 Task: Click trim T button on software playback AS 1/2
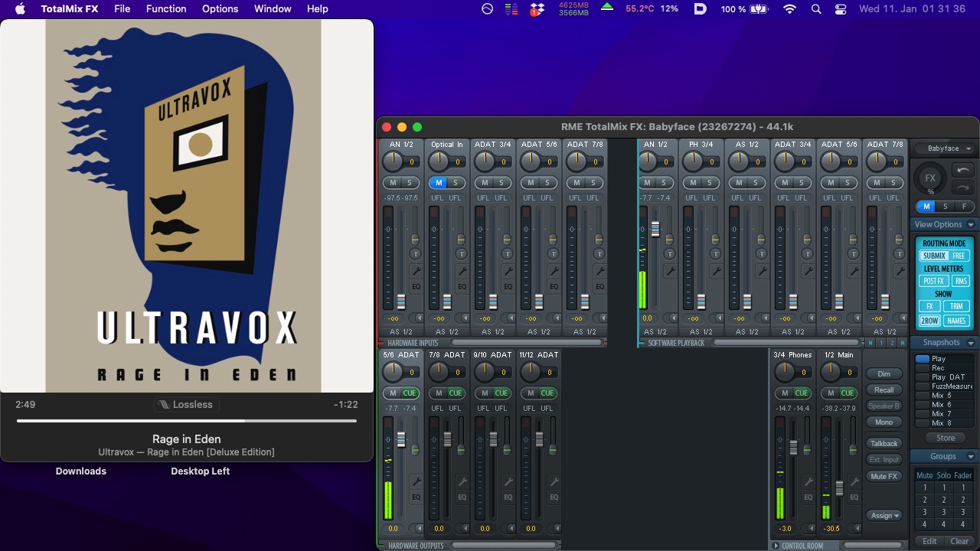click(762, 253)
